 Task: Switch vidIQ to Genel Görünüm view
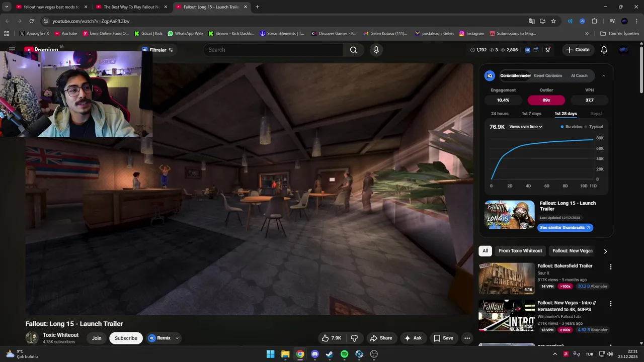click(548, 76)
